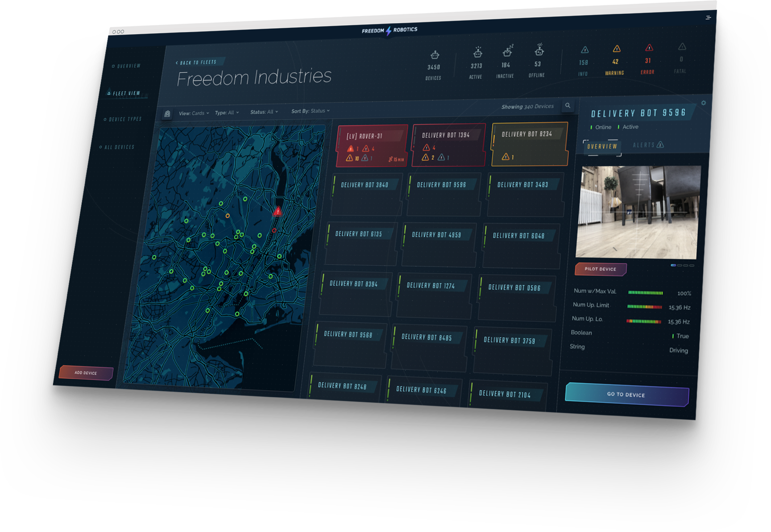Click the Num Up. Limit gauge bar

point(644,307)
